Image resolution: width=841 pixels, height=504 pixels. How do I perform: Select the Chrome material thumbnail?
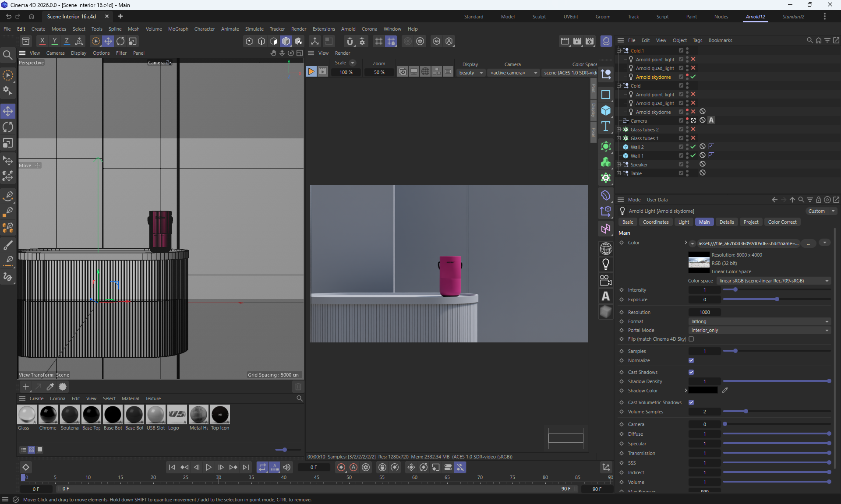coord(48,414)
